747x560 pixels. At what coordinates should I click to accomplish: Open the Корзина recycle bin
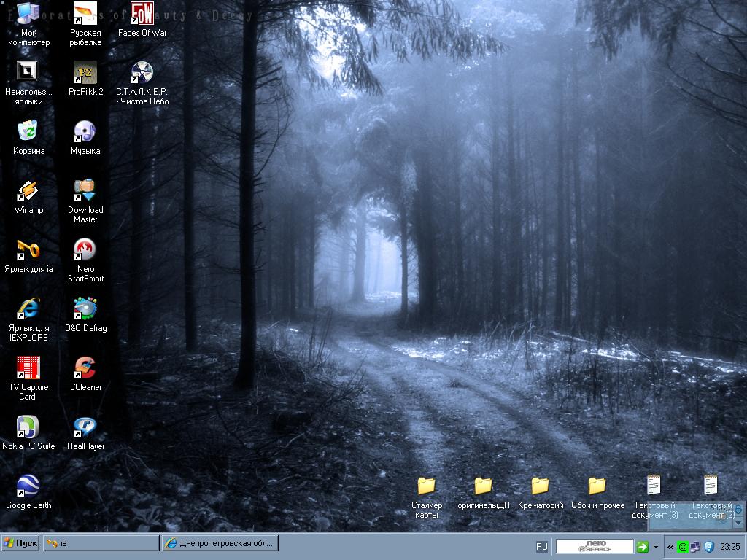28,133
